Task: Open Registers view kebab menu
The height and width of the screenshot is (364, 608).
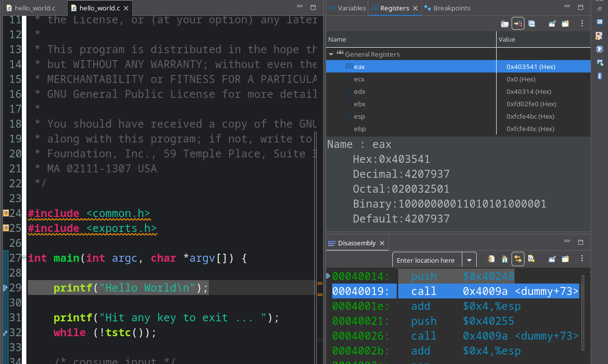Action: point(582,23)
